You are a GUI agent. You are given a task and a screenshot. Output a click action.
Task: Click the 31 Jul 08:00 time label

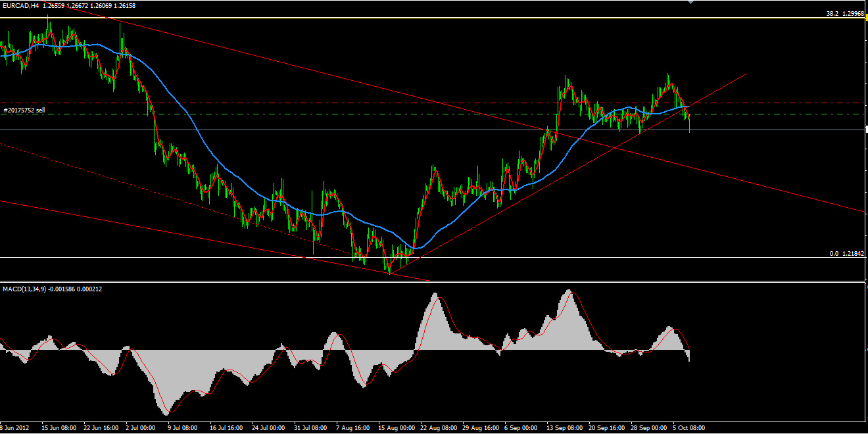click(x=310, y=428)
